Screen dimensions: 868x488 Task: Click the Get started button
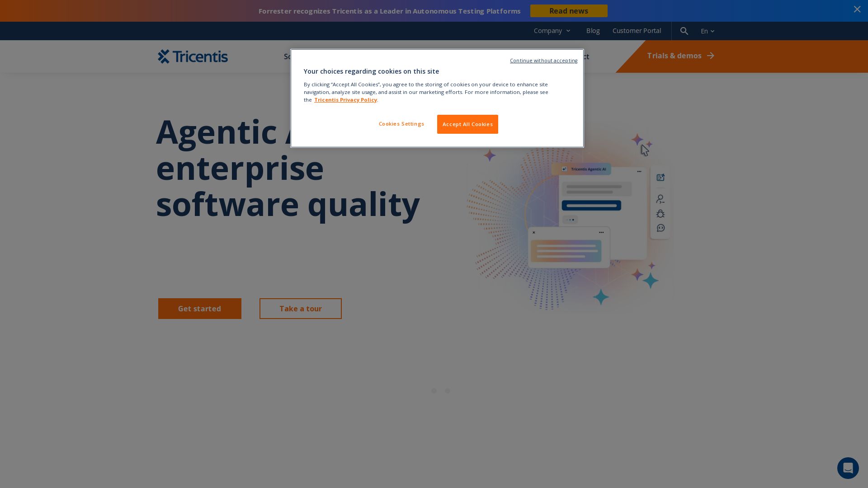click(199, 309)
